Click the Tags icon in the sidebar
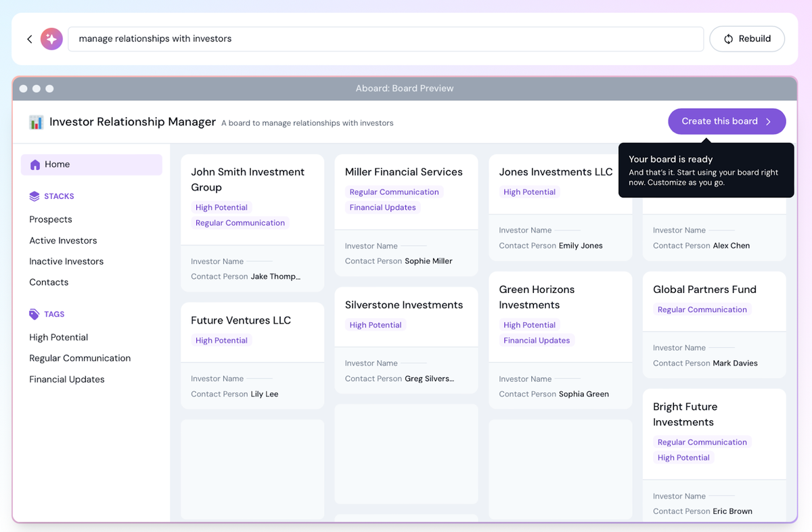Viewport: 812px width, 532px height. 34,313
